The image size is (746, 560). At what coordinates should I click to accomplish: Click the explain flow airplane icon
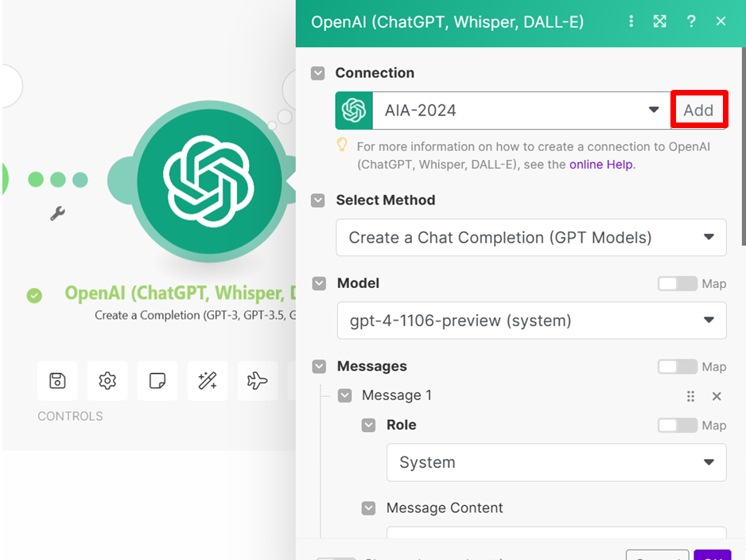[x=257, y=381]
